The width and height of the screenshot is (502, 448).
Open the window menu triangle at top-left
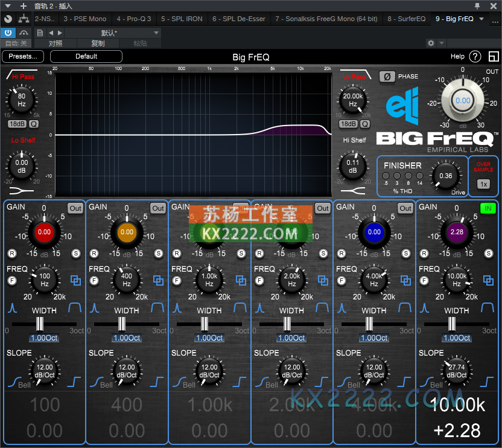pos(8,6)
